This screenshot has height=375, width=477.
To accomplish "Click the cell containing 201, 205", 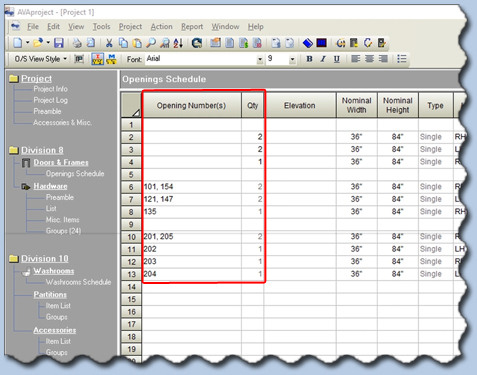I will pos(192,237).
